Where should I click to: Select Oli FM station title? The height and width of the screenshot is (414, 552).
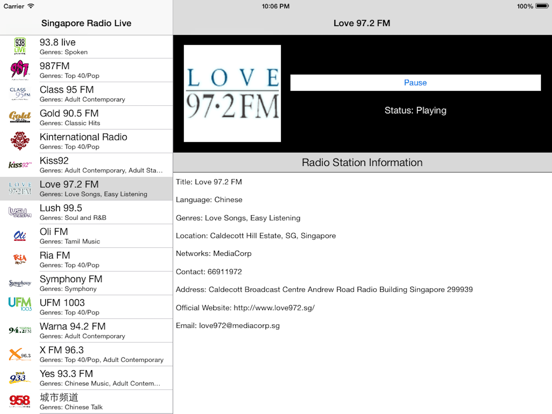(x=54, y=232)
